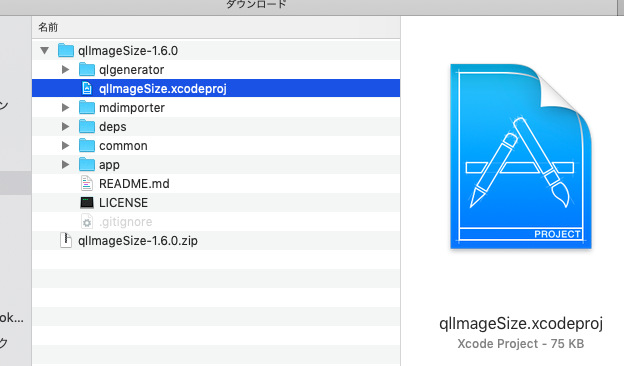Select the qlgenerator row name
624x366 pixels.
click(131, 70)
